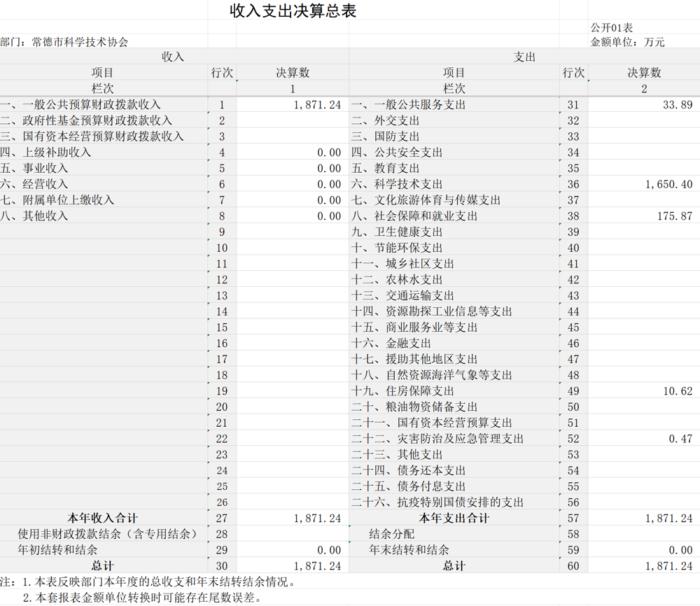This screenshot has height=606, width=700.
Task: Select the 收入 section header
Action: point(173,57)
